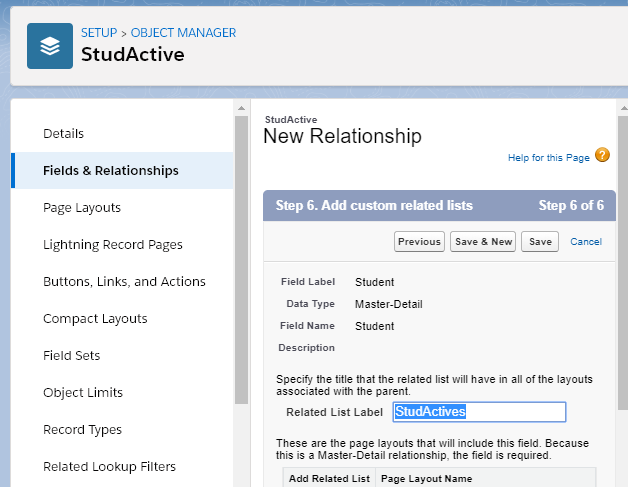Open Related Lookup Filters in the sidebar
This screenshot has width=628, height=489.
[x=110, y=467]
